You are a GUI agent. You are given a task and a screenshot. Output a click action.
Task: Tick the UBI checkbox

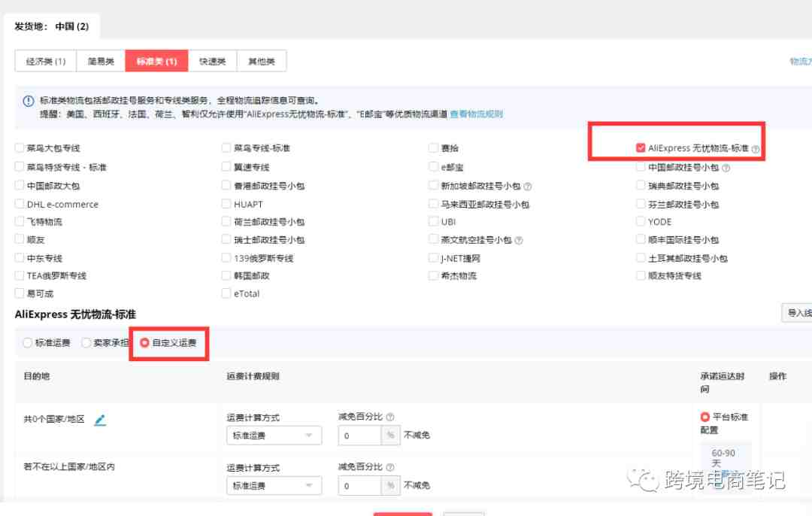[x=434, y=222]
